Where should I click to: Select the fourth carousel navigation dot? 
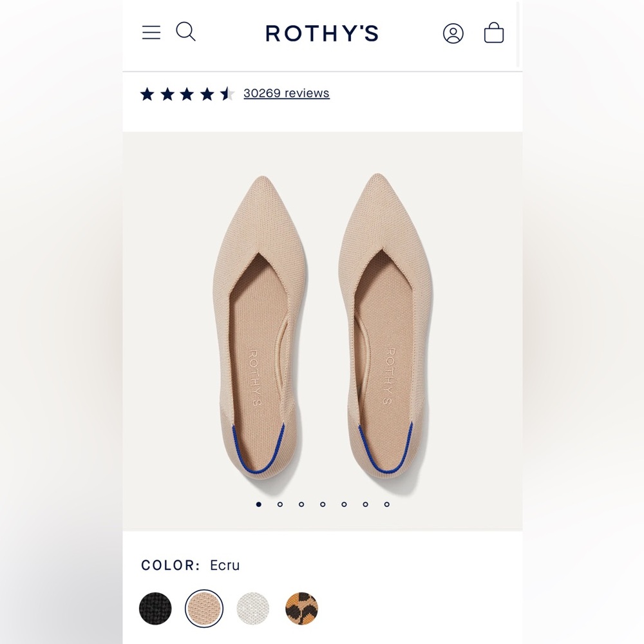[323, 503]
